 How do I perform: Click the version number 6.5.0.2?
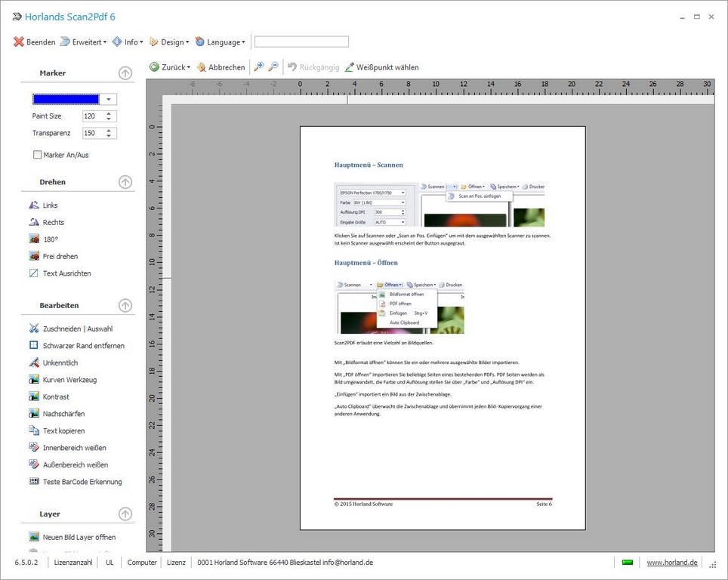[x=26, y=563]
